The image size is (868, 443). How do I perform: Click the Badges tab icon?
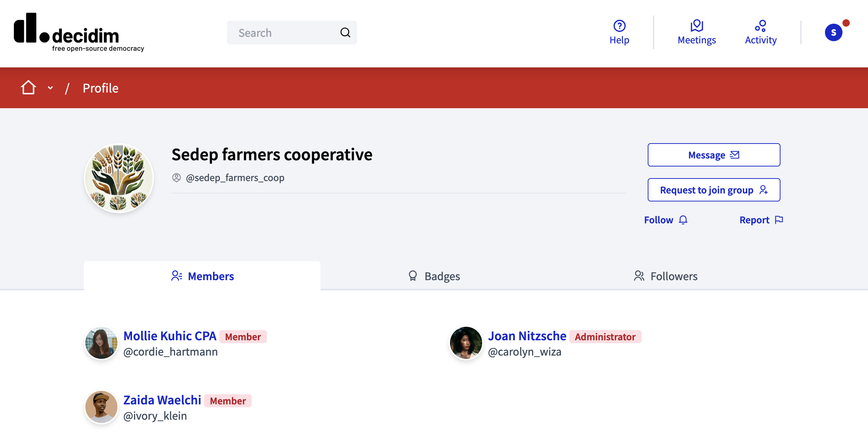click(412, 276)
